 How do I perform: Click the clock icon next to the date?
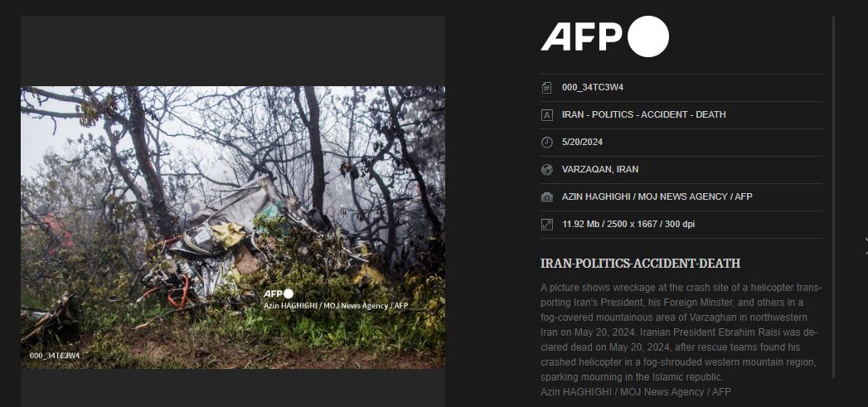[x=547, y=143]
